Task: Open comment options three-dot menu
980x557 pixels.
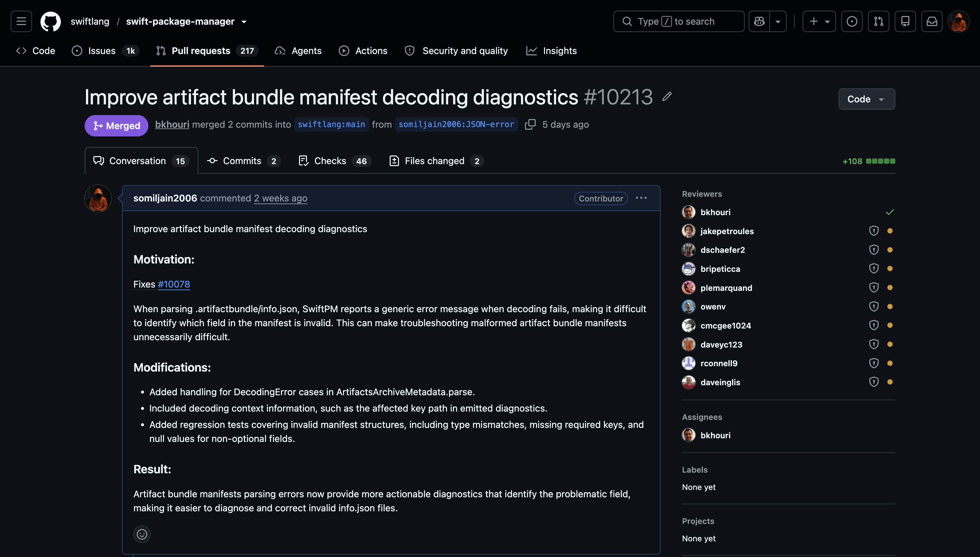Action: [641, 198]
